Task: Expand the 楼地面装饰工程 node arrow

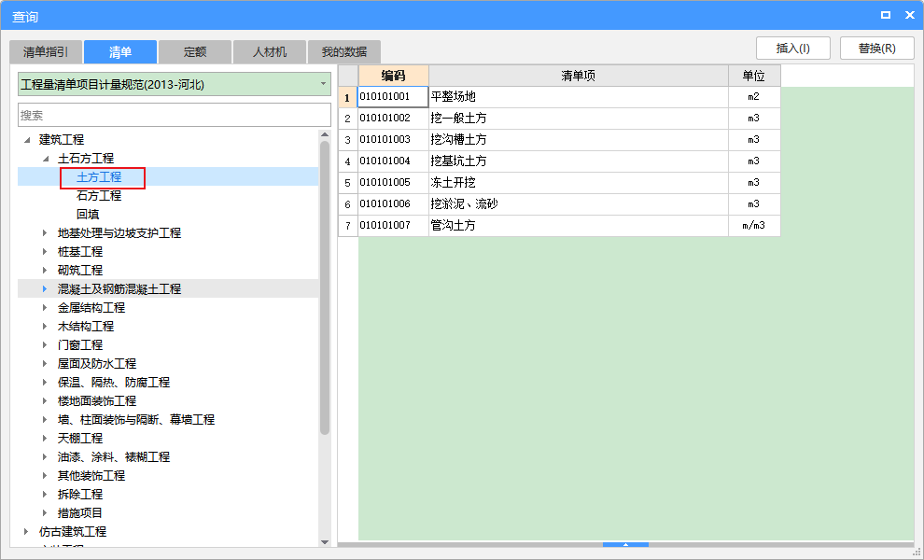Action: click(45, 400)
